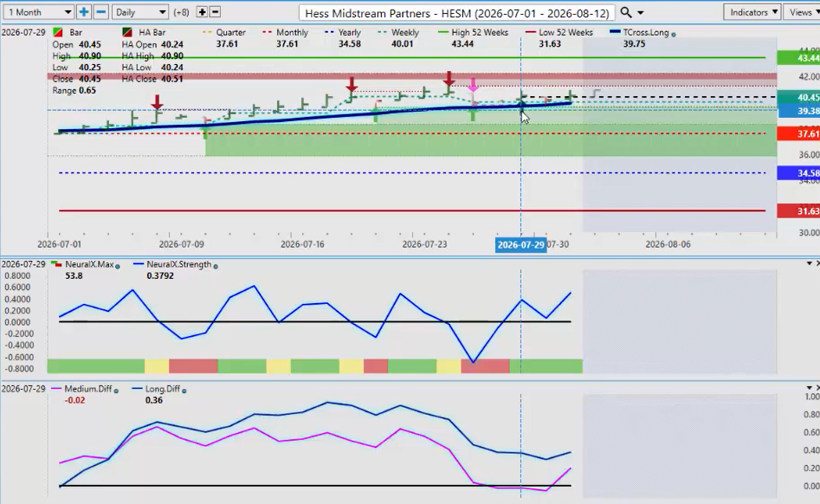Click the NeuralX.Max value 53.8
Screen dimensions: 820x504
74,275
